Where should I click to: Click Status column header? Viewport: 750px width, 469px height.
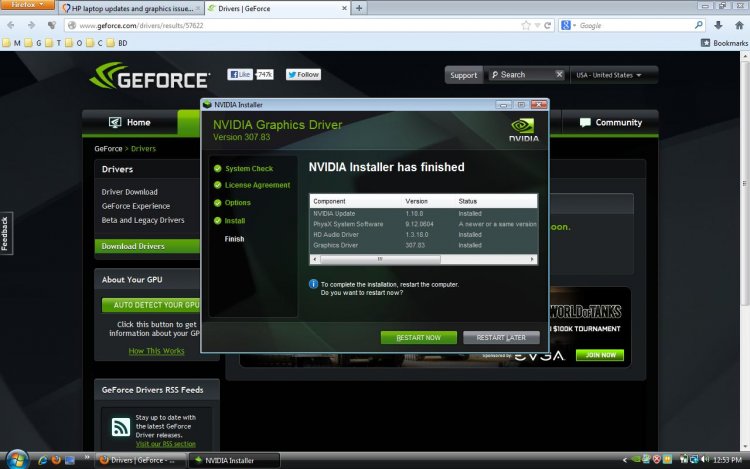tap(496, 201)
